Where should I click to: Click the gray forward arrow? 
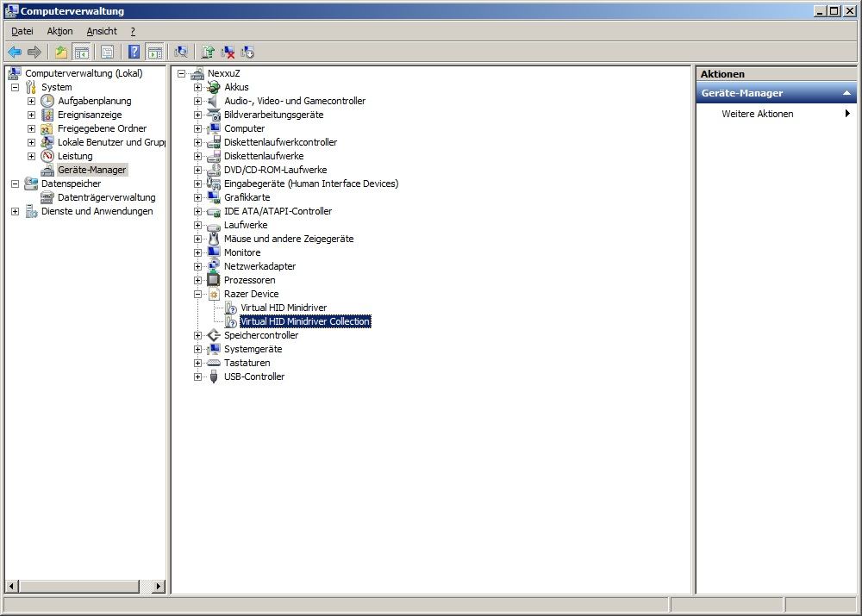(x=34, y=53)
